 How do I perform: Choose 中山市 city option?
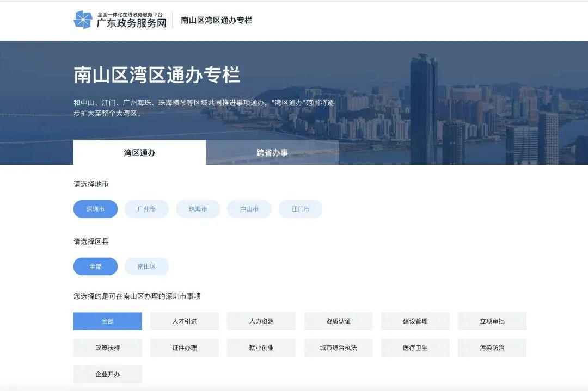249,209
